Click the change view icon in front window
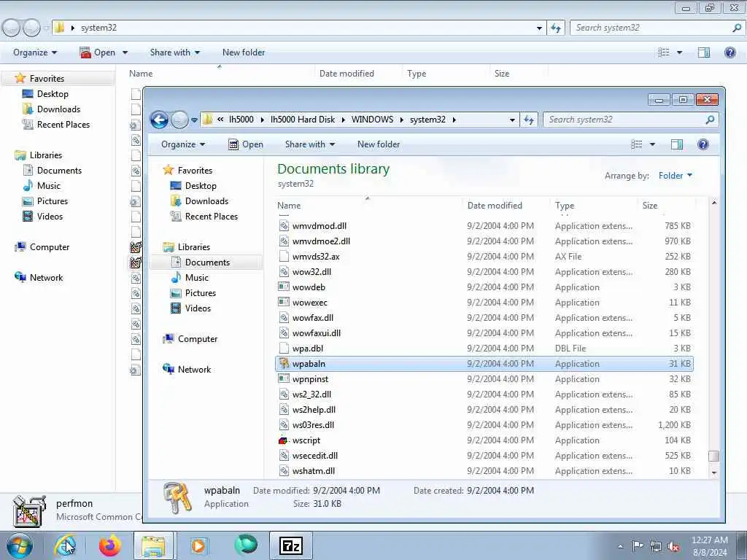The height and width of the screenshot is (560, 747). click(x=637, y=144)
